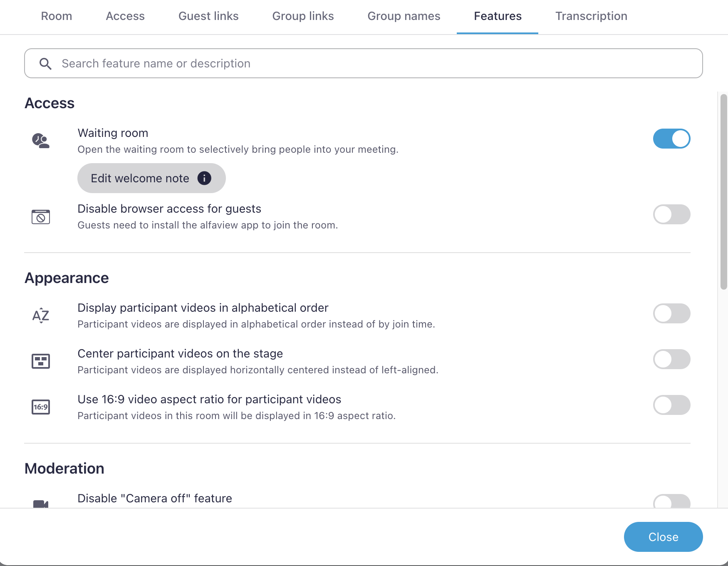728x566 pixels.
Task: Click the info icon on Edit welcome note
Action: point(204,178)
